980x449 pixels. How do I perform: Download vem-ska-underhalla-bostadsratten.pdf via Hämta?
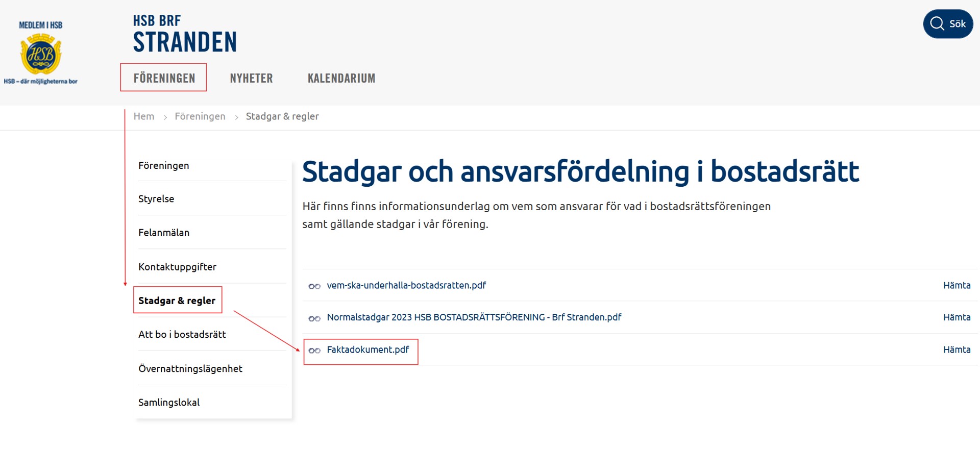pos(956,285)
